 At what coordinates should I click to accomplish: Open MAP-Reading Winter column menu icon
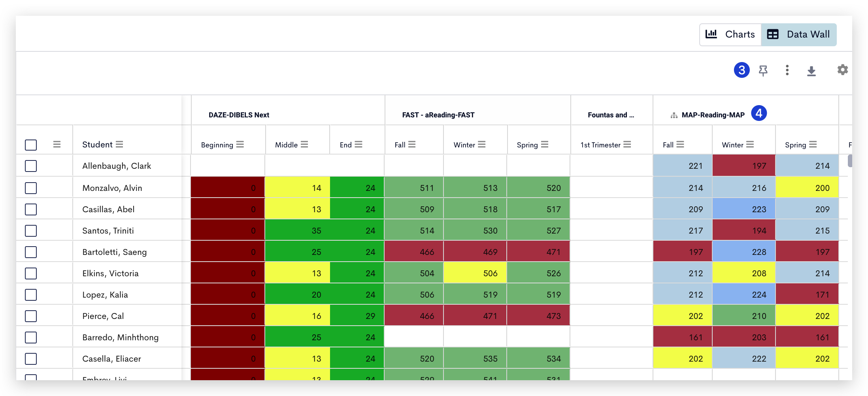[750, 144]
